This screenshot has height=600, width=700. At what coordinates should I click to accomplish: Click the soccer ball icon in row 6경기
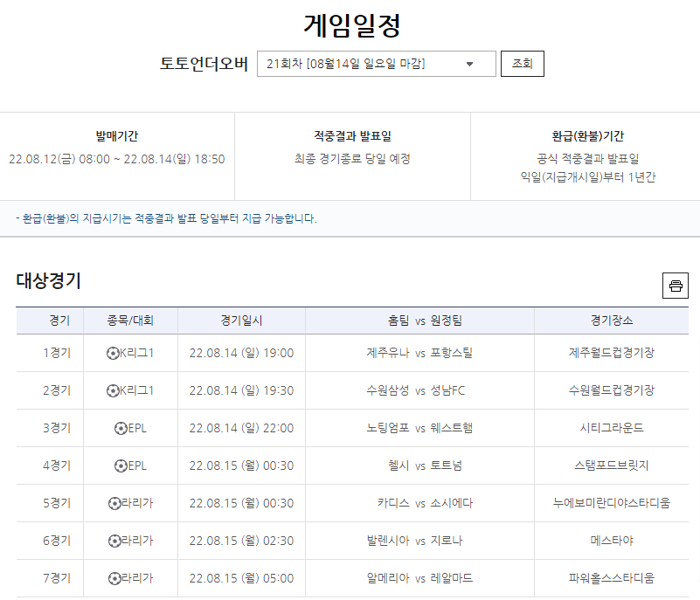coord(114,541)
